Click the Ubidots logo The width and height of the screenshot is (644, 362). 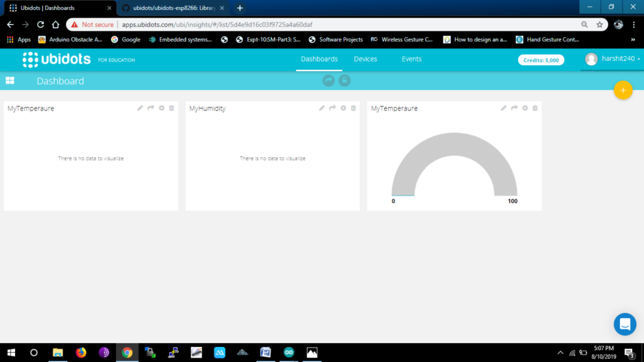(56, 60)
